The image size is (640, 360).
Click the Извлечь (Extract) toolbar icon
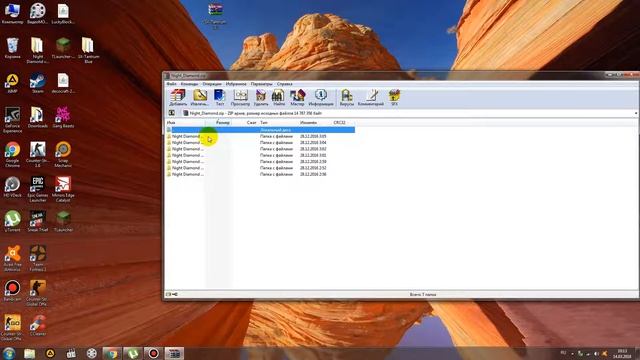coord(200,98)
